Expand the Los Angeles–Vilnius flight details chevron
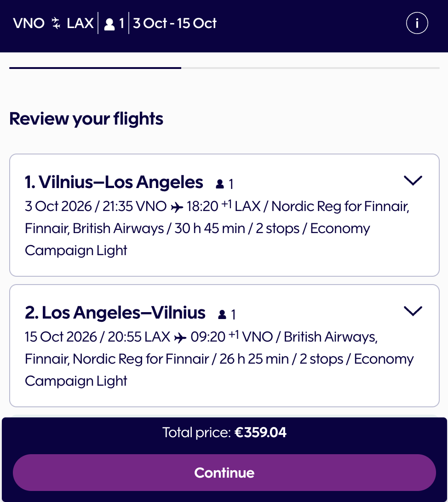 point(413,311)
